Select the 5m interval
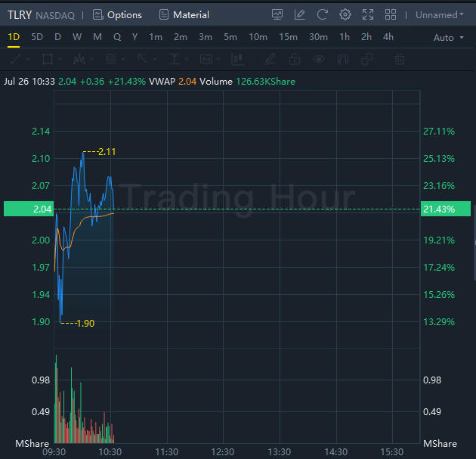476x459 pixels. coord(230,37)
